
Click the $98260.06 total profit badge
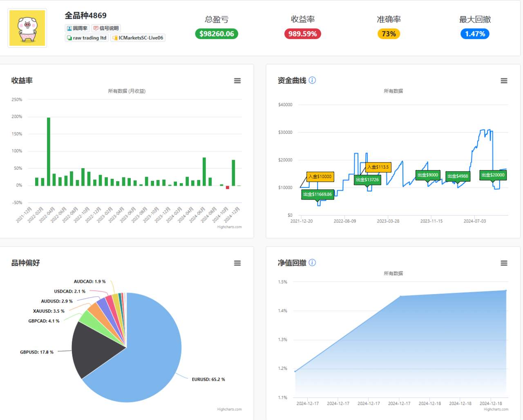click(217, 34)
